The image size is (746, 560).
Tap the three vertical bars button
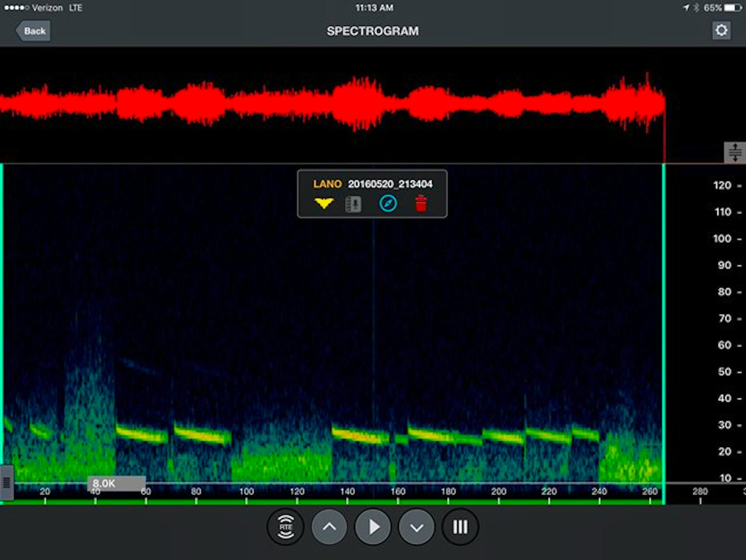pos(460,527)
